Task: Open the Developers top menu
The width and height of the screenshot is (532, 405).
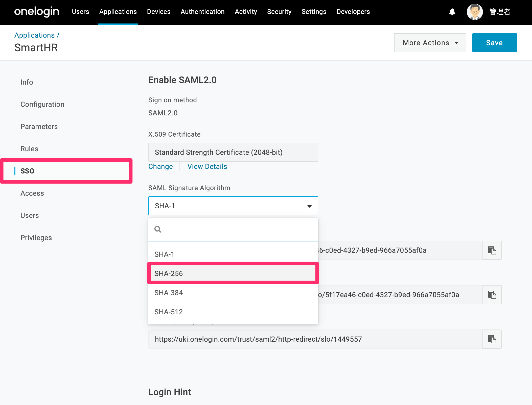Action: pos(353,12)
